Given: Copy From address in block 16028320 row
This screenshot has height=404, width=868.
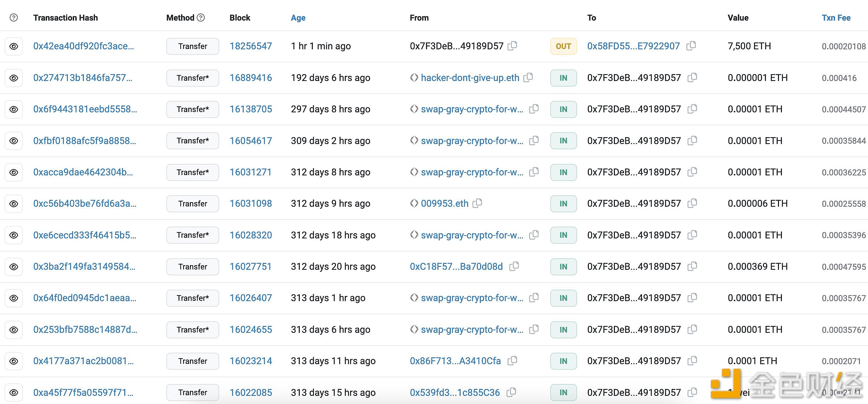Looking at the screenshot, I should (534, 234).
